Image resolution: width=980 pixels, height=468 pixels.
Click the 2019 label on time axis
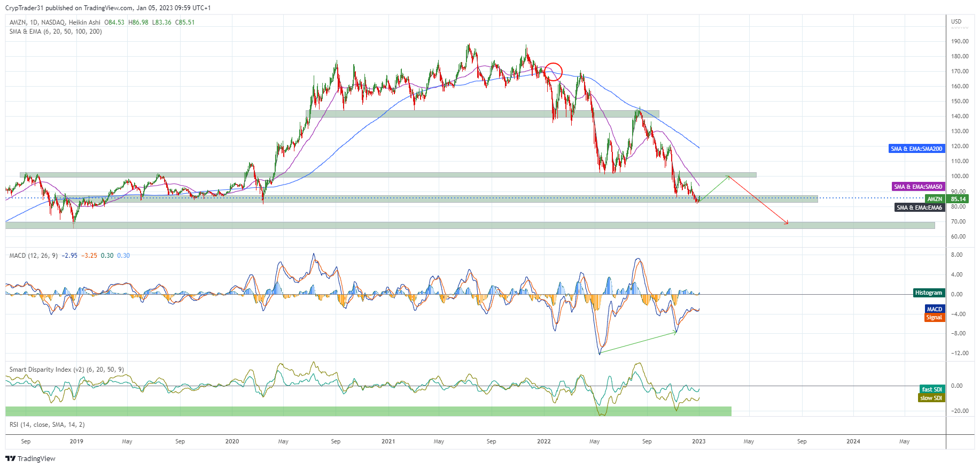[76, 441]
